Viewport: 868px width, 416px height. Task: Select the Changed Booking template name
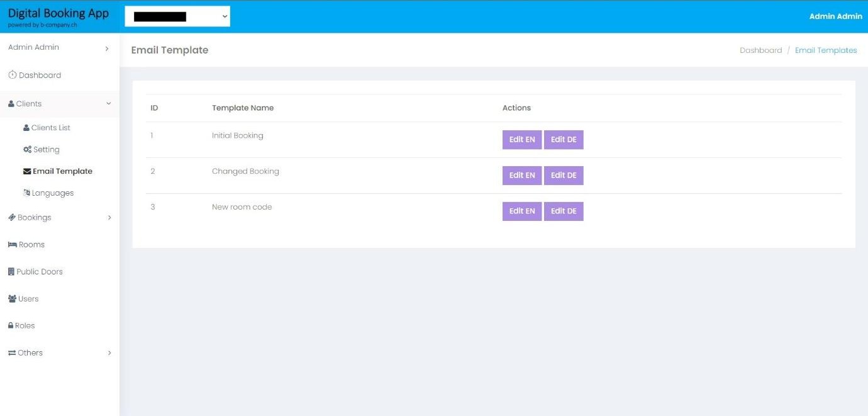[245, 171]
